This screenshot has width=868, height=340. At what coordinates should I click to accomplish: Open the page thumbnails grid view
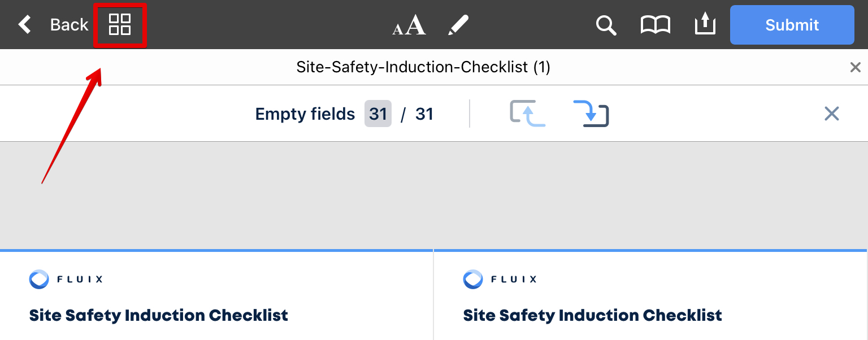tap(120, 25)
